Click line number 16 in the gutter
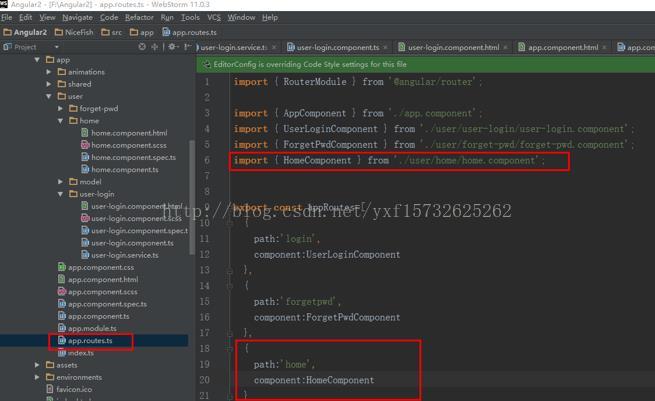 point(204,317)
